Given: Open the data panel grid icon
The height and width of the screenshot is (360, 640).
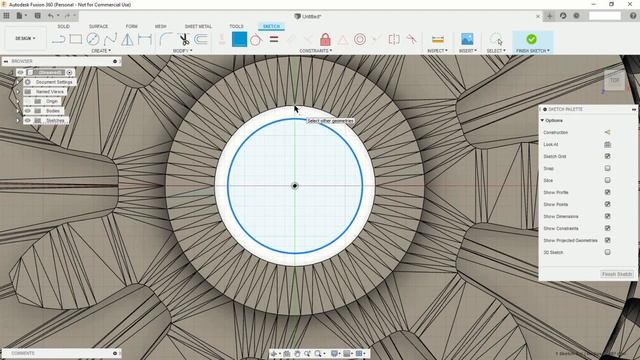Looking at the screenshot, I should tap(6, 16).
